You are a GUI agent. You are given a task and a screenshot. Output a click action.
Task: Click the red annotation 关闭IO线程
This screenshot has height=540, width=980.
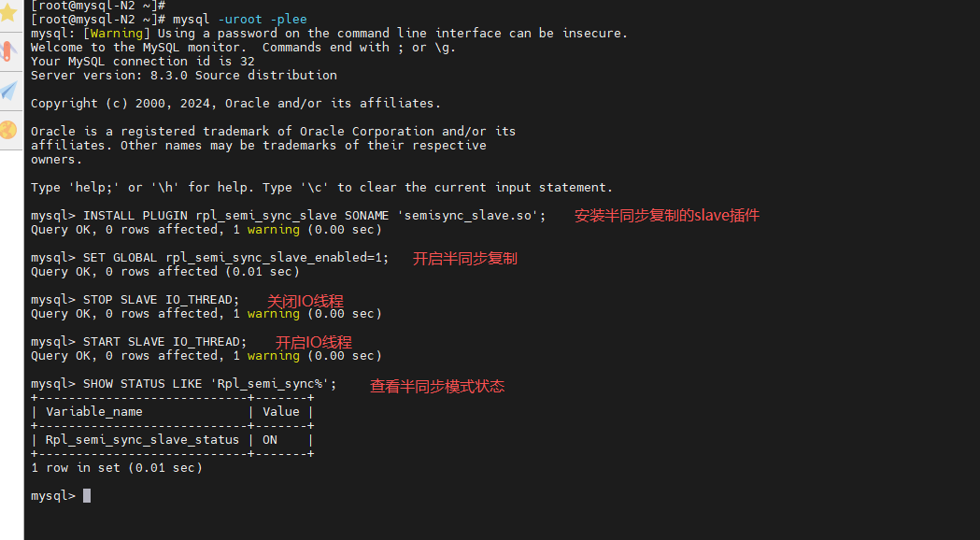click(x=305, y=301)
